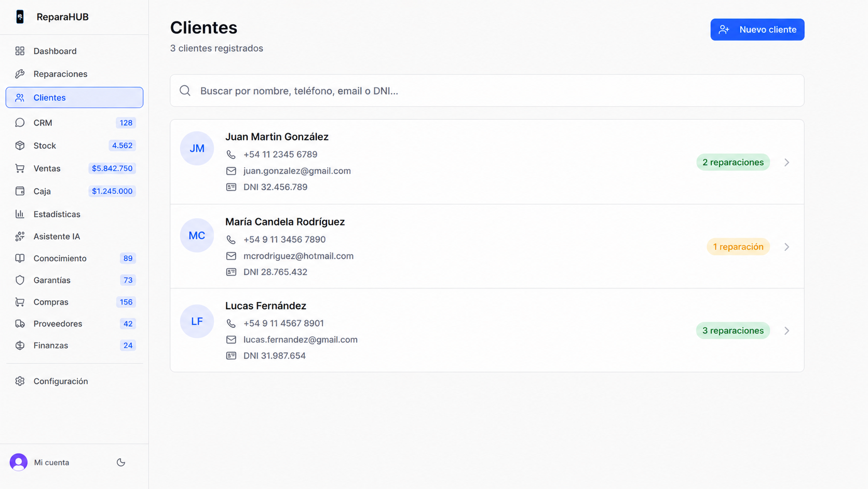
Task: Open Estadísticas via its bar chart icon
Action: (20, 214)
